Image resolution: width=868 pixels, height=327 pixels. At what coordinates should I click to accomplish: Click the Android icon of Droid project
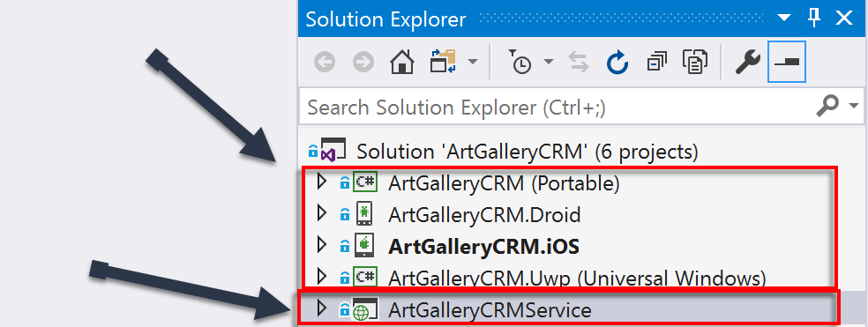click(x=363, y=213)
